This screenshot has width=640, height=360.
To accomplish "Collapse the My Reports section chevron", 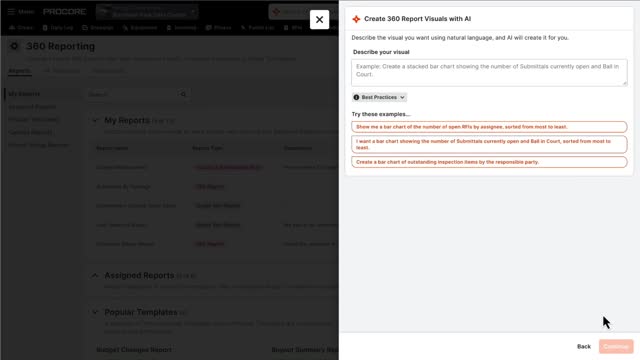I will (95, 120).
